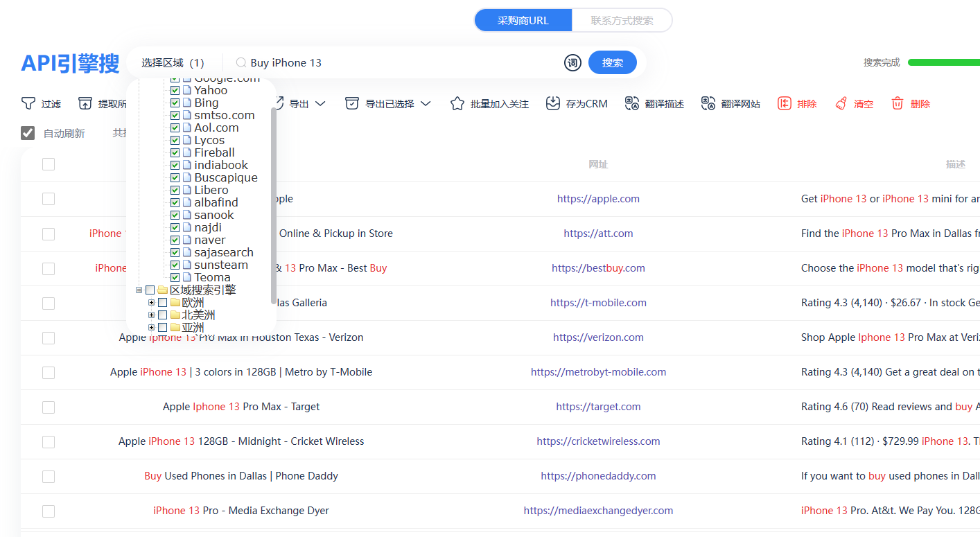Click the export selected checkbox icon
This screenshot has height=537, width=980.
(x=352, y=103)
